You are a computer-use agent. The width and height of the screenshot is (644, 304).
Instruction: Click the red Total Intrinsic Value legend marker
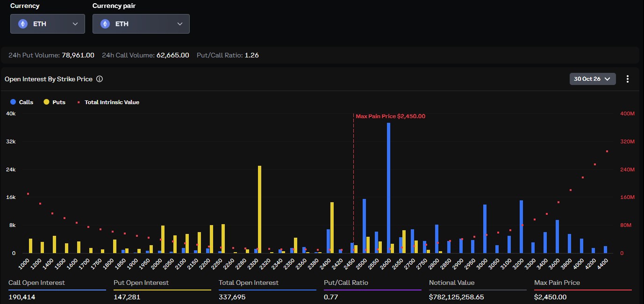79,102
